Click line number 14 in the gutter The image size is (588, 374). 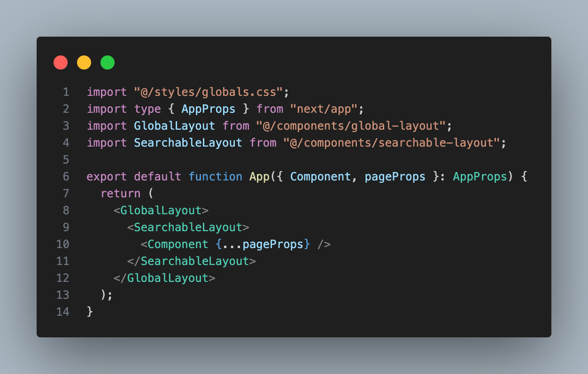[62, 312]
